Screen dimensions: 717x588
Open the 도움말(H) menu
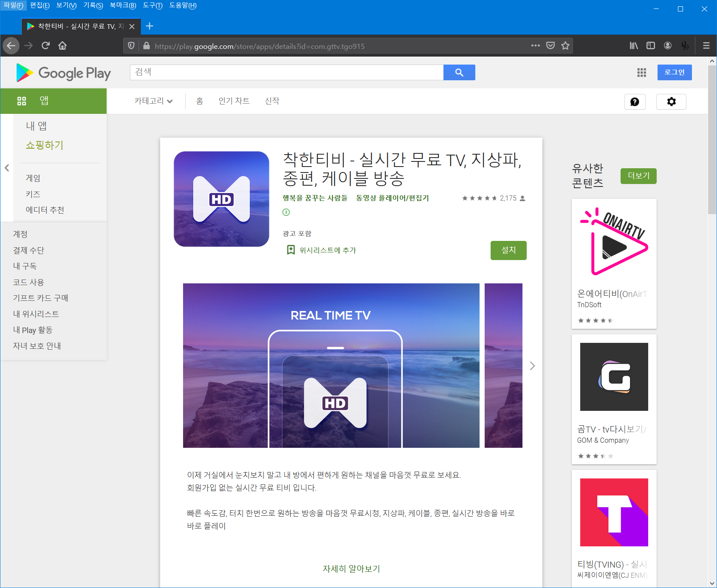coord(183,6)
